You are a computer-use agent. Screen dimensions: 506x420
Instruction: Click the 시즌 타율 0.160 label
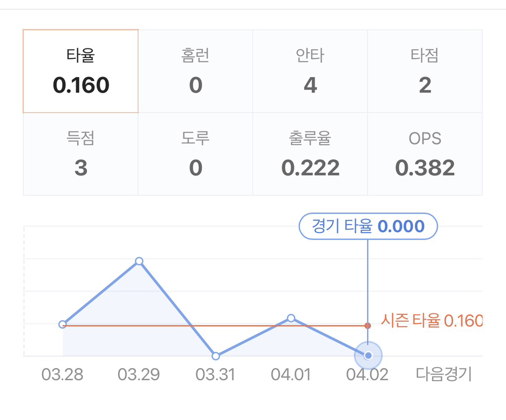(x=431, y=321)
